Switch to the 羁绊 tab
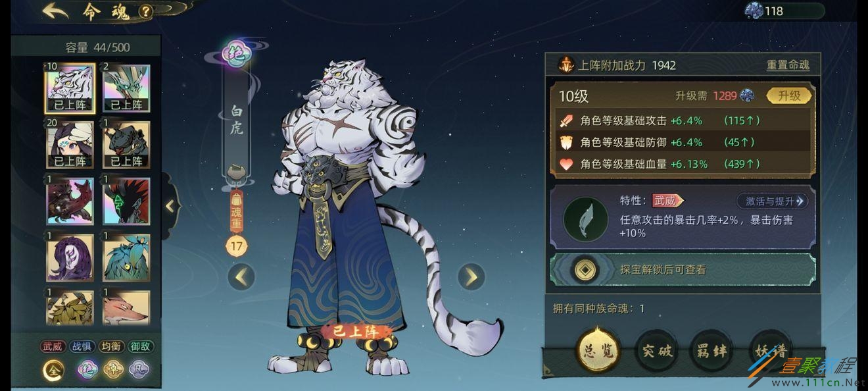 click(x=712, y=351)
